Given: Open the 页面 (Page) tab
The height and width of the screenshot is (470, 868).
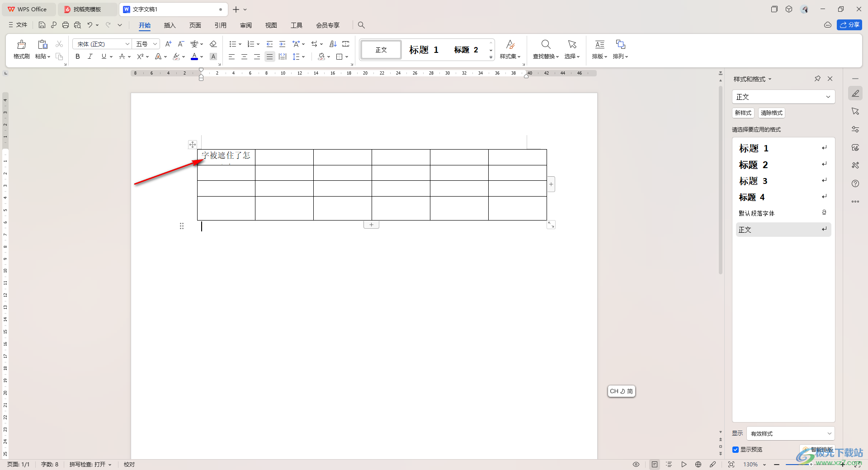Looking at the screenshot, I should point(195,25).
